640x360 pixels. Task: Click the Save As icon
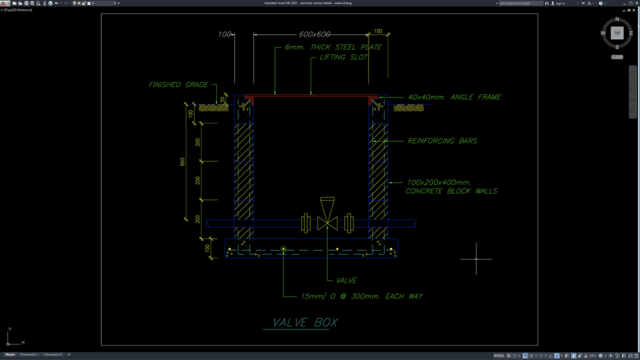32,3
